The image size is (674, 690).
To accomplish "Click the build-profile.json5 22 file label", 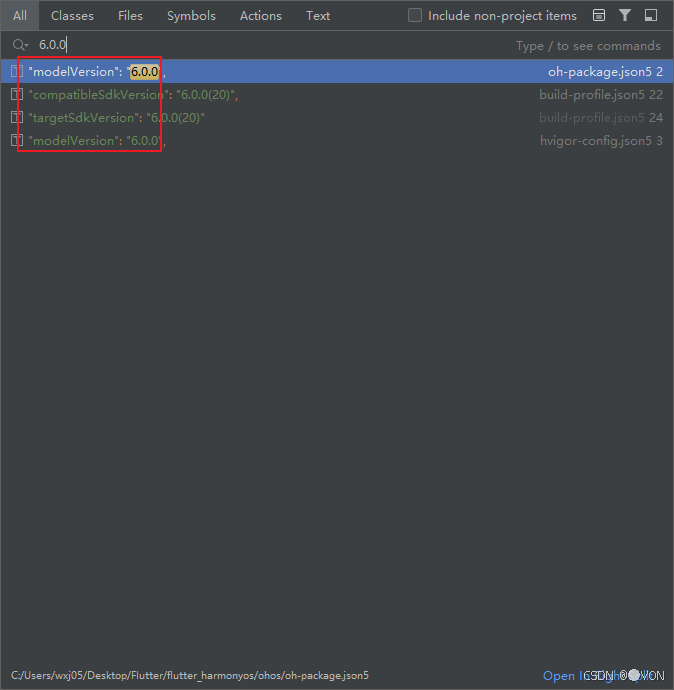I will pyautogui.click(x=601, y=95).
